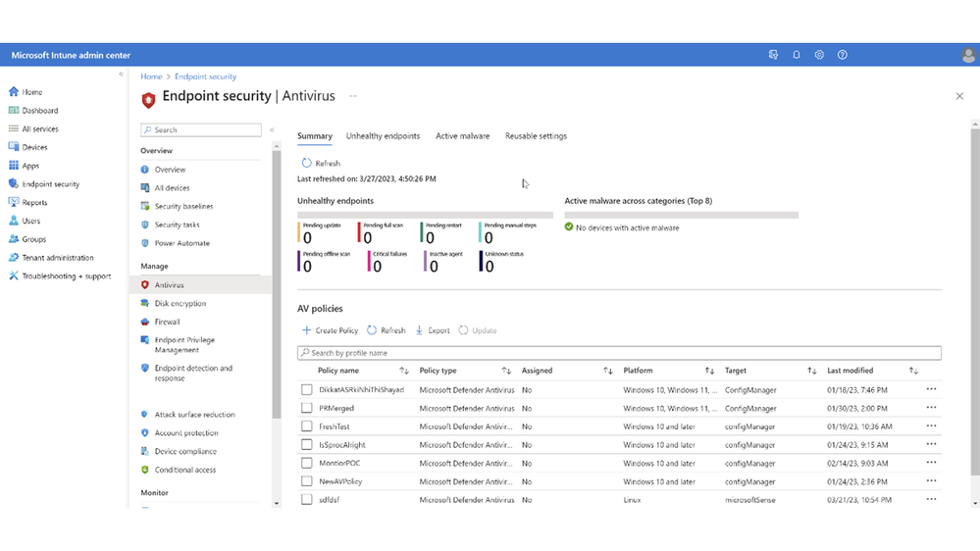Select checkbox for NewAVPolicy policy

click(306, 481)
